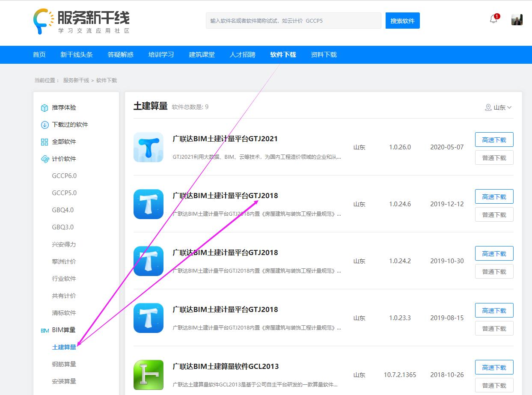Open 建筑课堂 navigation tab
Image resolution: width=532 pixels, height=395 pixels.
pyautogui.click(x=202, y=55)
